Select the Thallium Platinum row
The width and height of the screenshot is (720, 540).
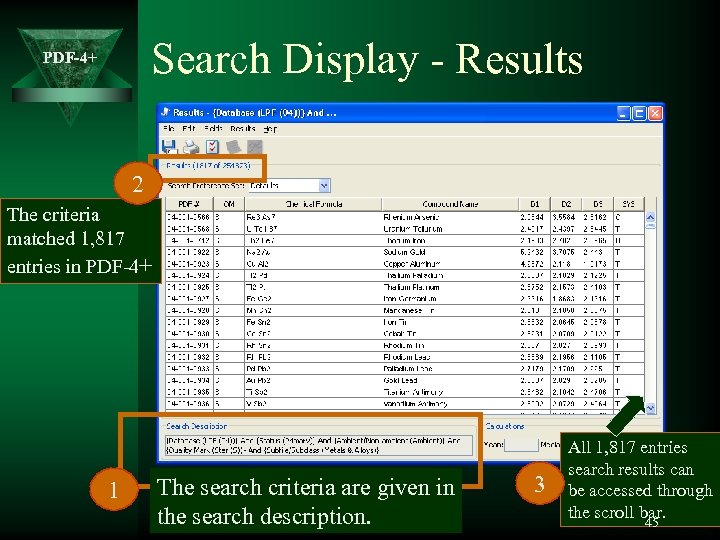point(405,287)
